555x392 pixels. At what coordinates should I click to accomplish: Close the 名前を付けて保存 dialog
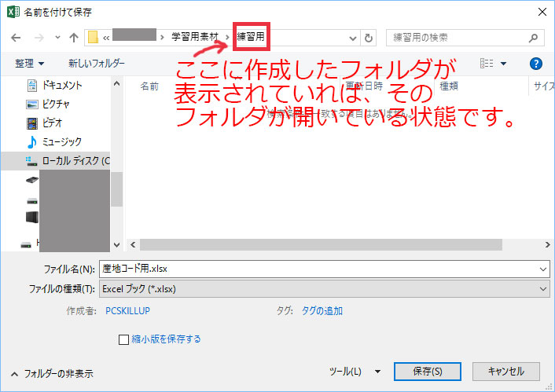(542, 12)
